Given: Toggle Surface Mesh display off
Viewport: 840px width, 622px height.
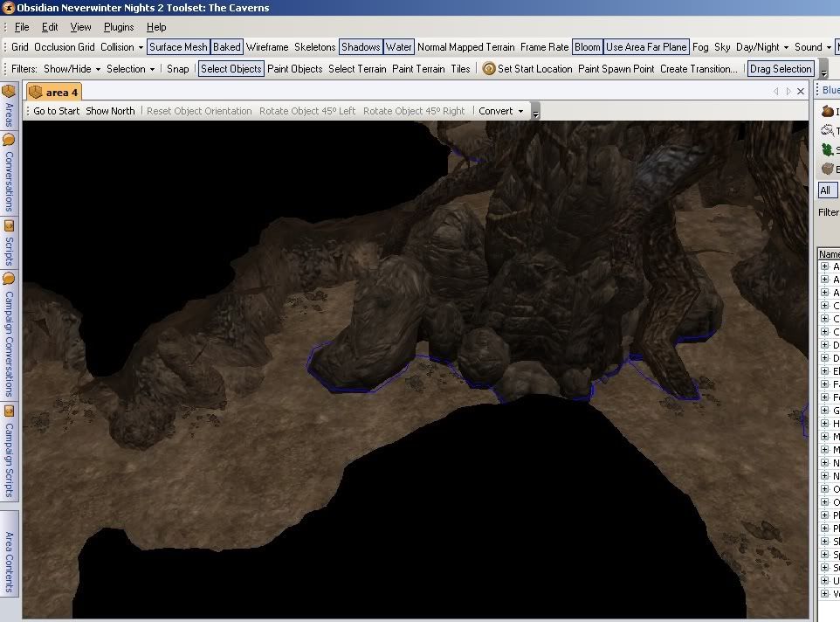Looking at the screenshot, I should (178, 47).
